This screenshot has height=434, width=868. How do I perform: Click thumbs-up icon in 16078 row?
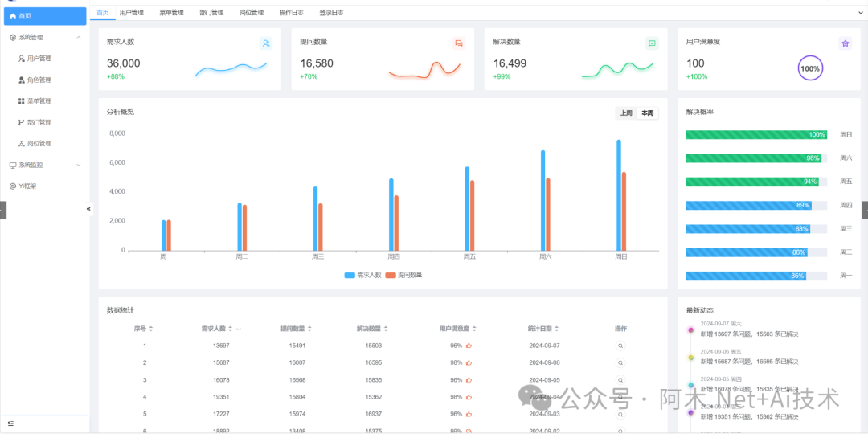coord(469,379)
